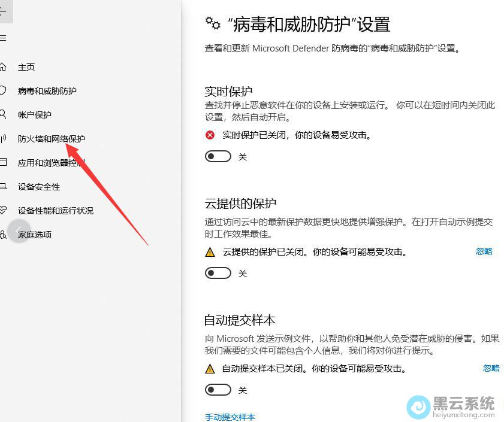Click the home icon beside 主页

[3, 67]
